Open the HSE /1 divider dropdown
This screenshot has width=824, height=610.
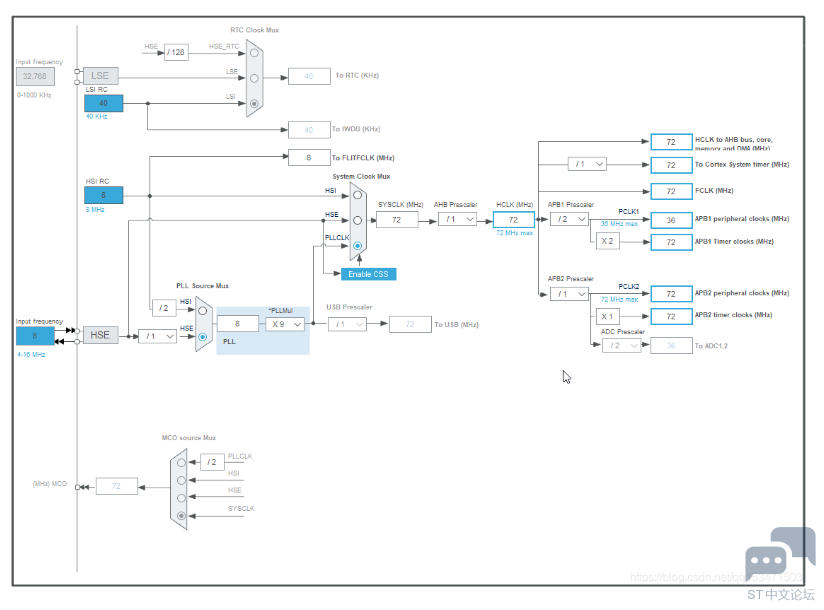157,336
